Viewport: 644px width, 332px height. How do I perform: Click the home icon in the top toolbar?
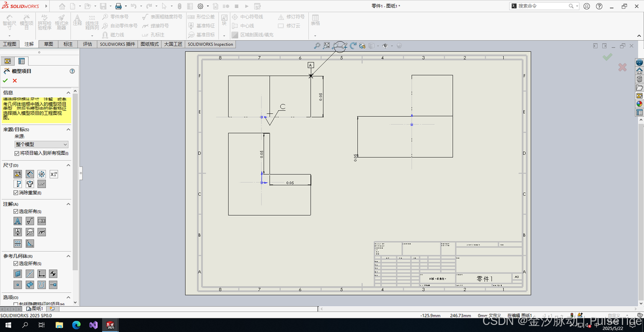62,6
